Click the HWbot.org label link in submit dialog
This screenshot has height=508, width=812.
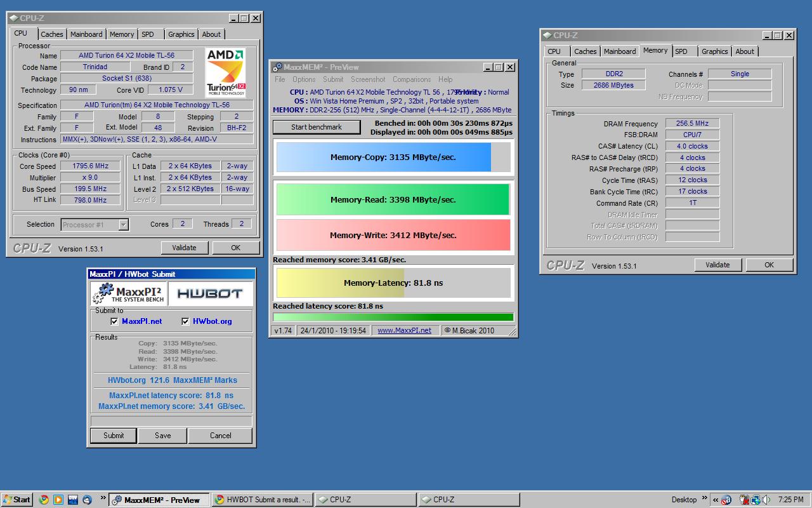click(x=213, y=321)
